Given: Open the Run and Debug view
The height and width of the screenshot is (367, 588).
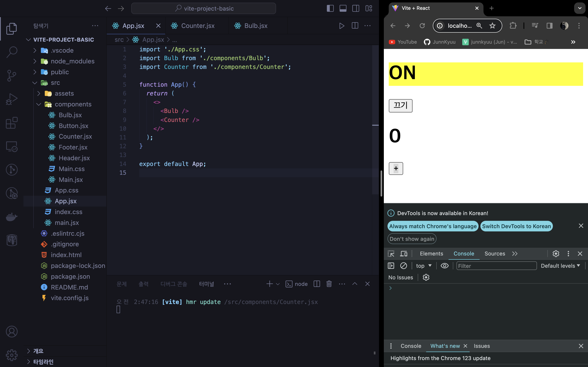Looking at the screenshot, I should [x=11, y=99].
